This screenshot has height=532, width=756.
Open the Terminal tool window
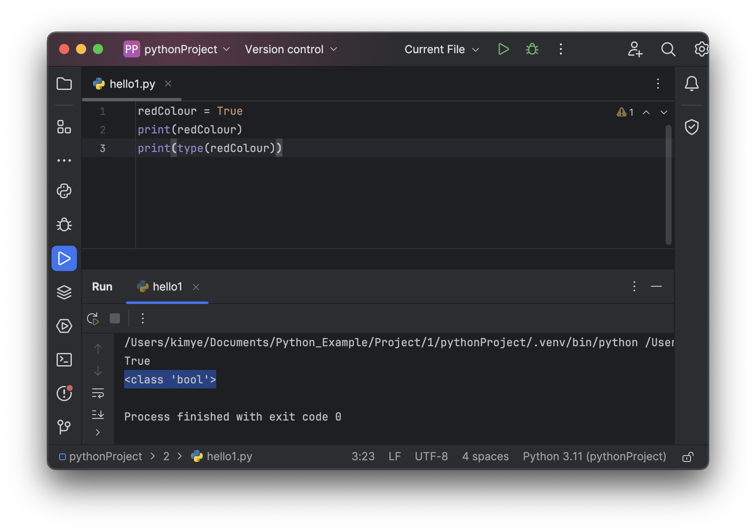click(64, 360)
